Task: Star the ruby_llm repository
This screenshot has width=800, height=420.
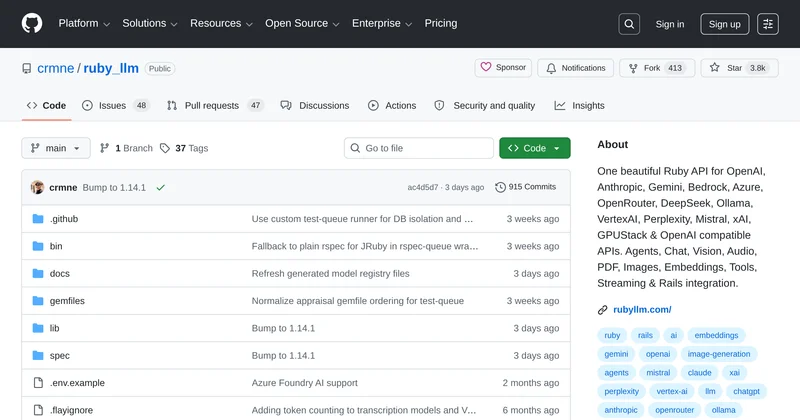Action: pos(738,68)
